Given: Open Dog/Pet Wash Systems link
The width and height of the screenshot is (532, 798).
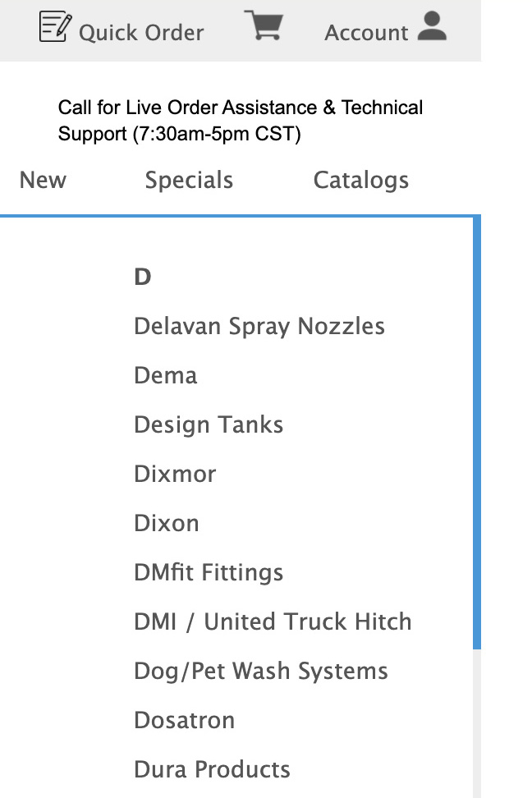Looking at the screenshot, I should [261, 671].
